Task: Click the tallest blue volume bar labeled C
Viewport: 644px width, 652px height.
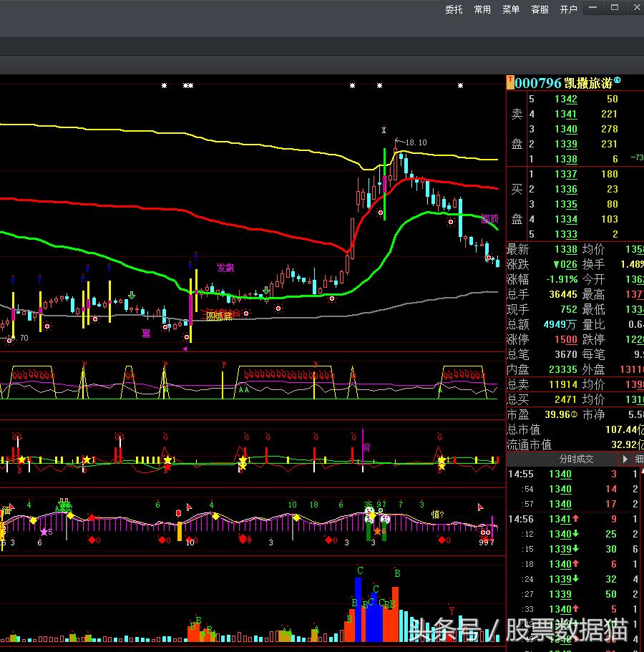Action: tap(359, 608)
